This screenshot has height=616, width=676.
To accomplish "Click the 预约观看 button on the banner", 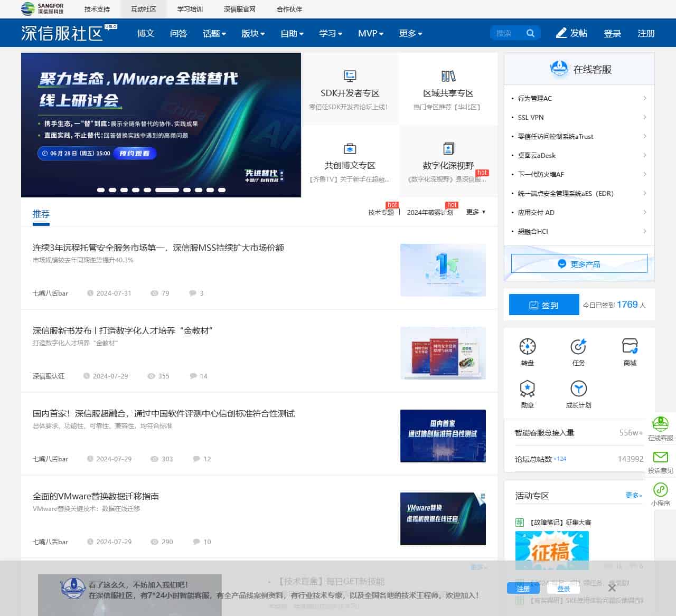I will pyautogui.click(x=135, y=154).
